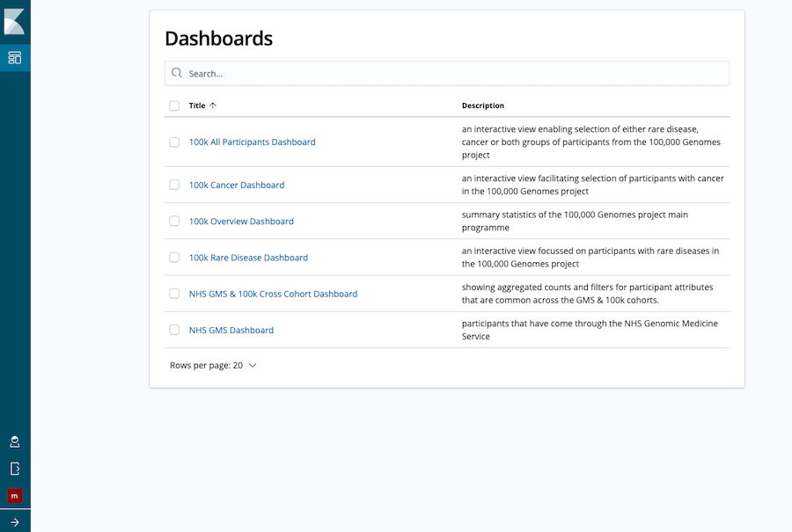Screen dimensions: 792x532
Task: Check the 100k Rare Disease Dashboard checkbox
Action: 174,258
